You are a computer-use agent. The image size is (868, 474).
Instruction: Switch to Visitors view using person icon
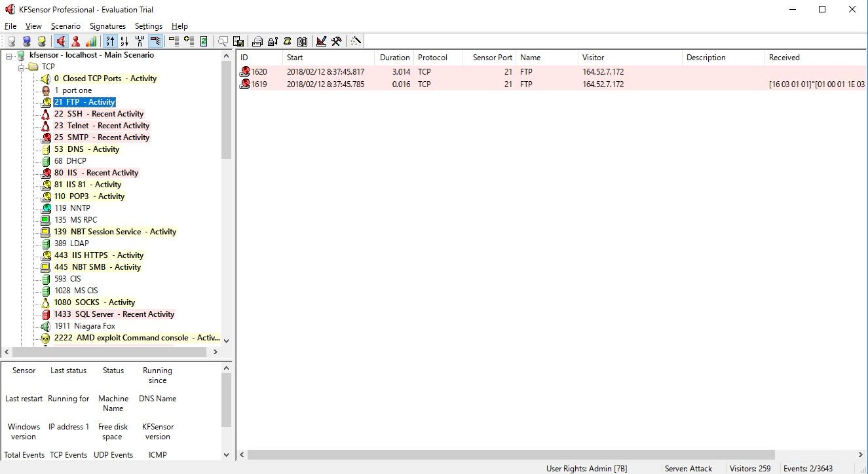(x=76, y=41)
